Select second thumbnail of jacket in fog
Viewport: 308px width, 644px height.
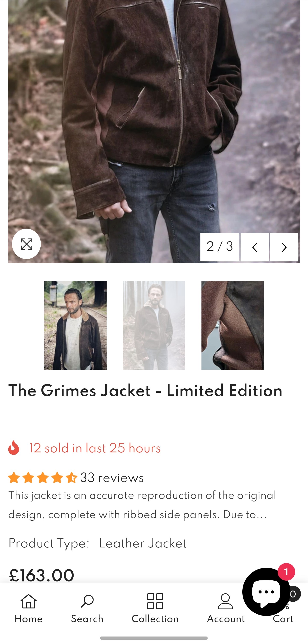click(x=154, y=325)
